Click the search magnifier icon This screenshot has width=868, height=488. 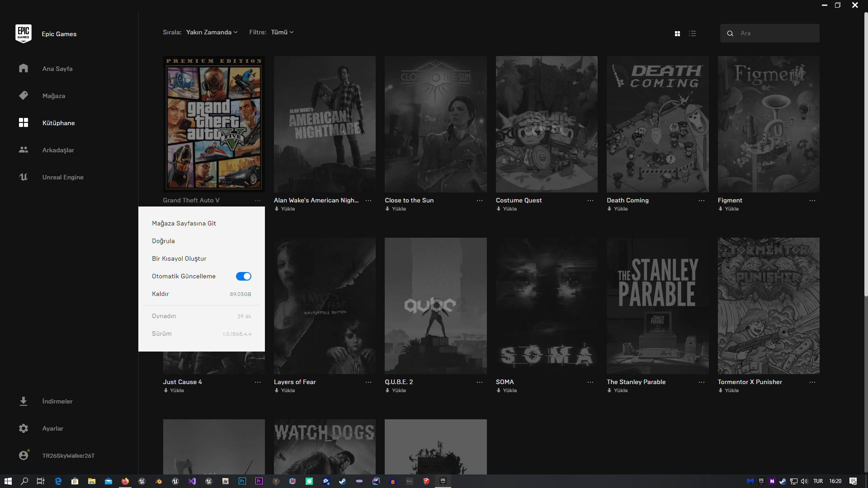click(x=730, y=33)
